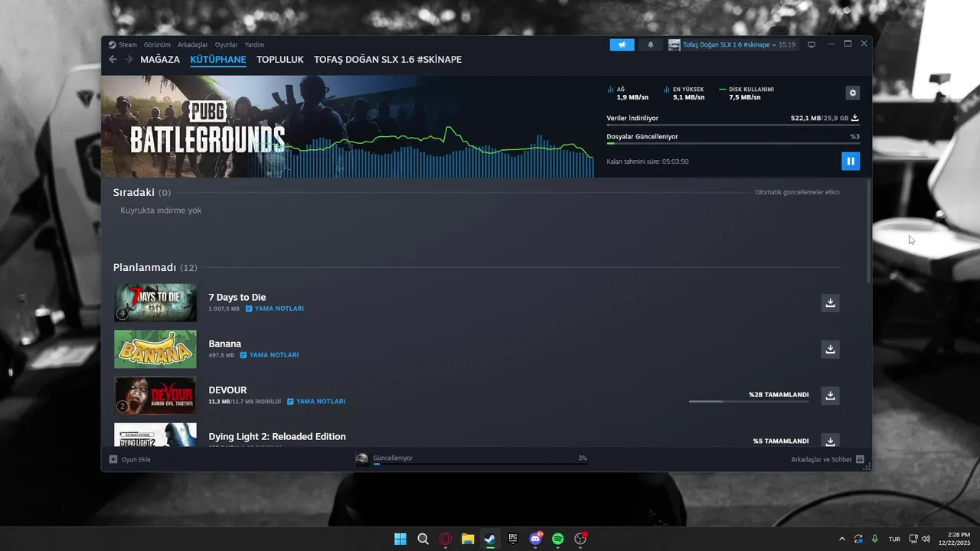Click the Sıradaki (0) heading
980x551 pixels.
(142, 192)
